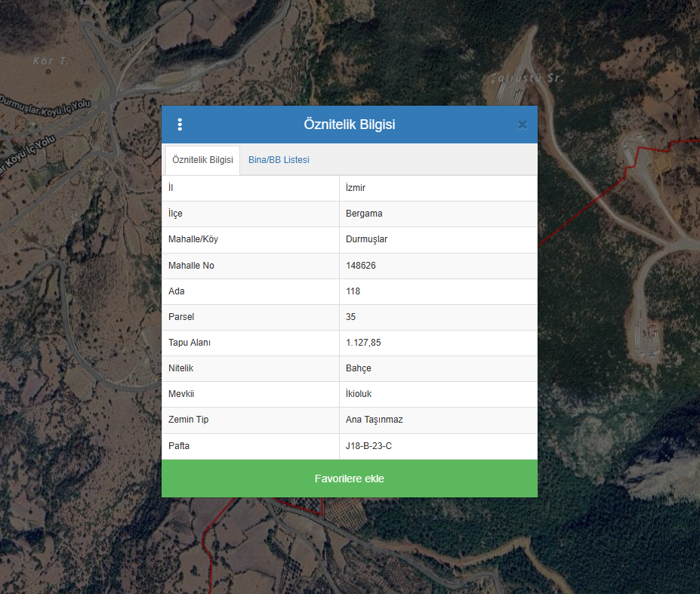Select the Ada value 118
Viewport: 700px width, 594px height.
(x=353, y=291)
